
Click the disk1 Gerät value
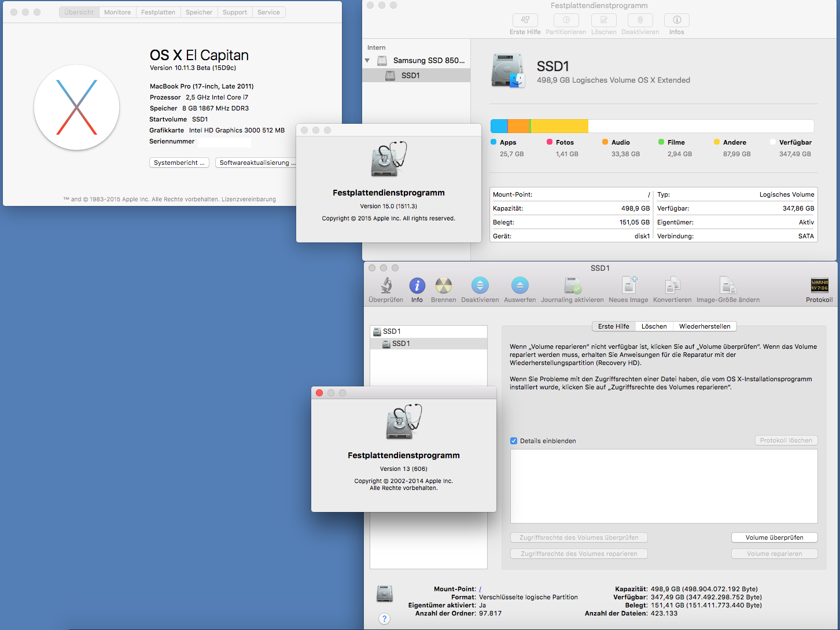[x=642, y=236]
